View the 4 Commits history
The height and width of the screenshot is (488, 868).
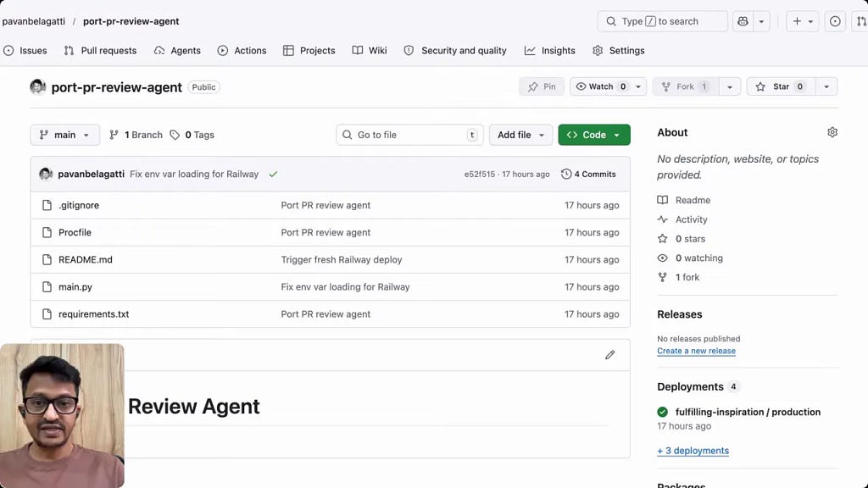[x=588, y=175]
